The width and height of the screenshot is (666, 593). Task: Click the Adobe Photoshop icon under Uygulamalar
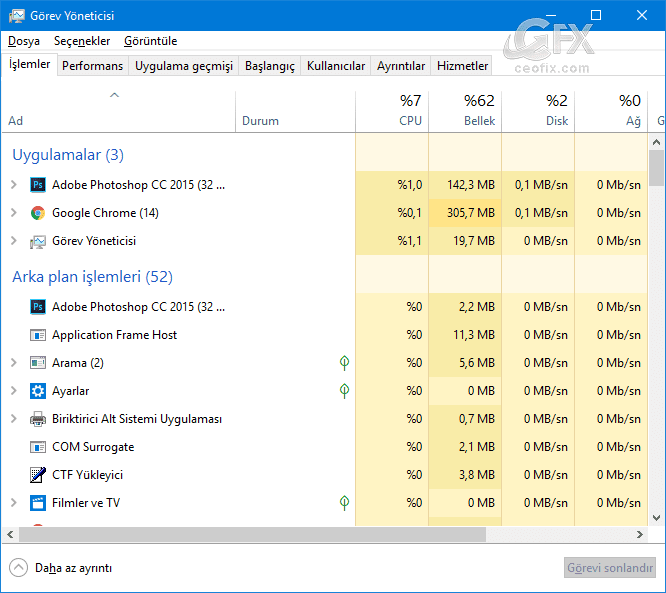[x=38, y=185]
